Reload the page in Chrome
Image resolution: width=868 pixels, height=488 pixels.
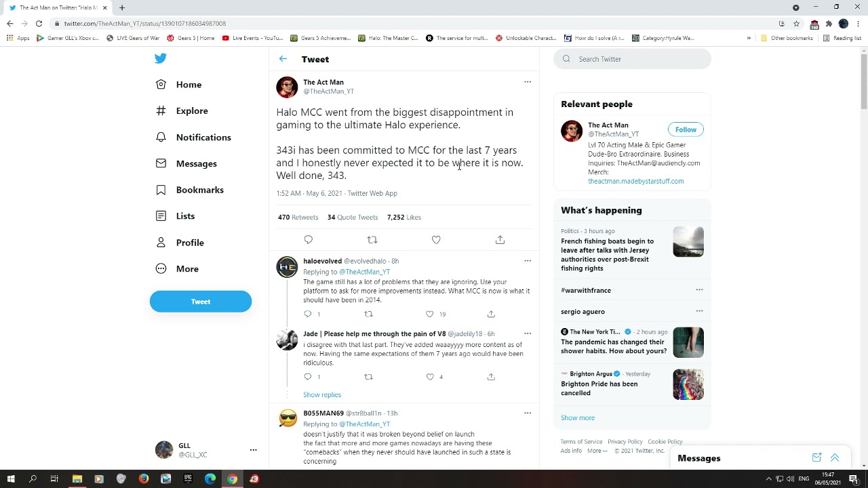[x=39, y=24]
